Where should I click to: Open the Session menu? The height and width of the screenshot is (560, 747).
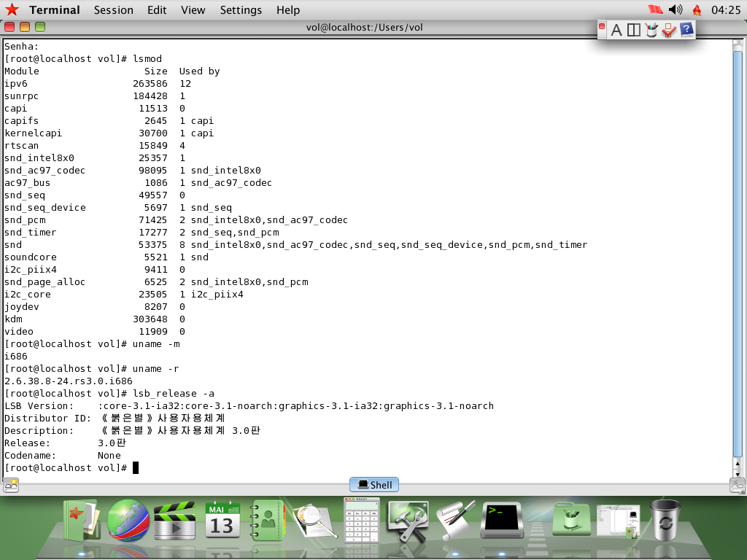(x=114, y=10)
